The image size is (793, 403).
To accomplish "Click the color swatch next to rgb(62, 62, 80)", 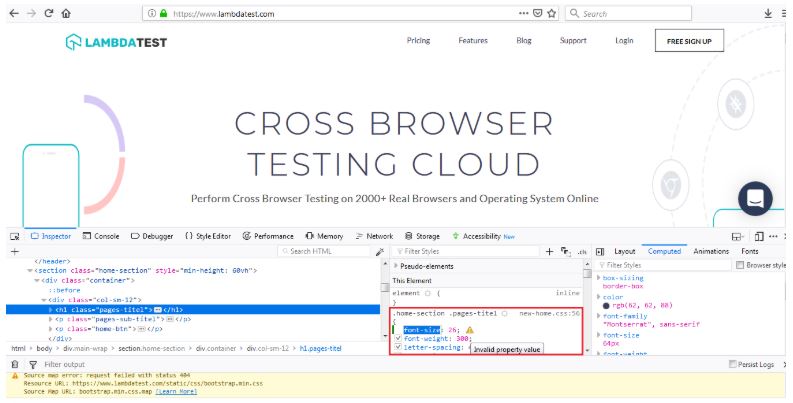I will tap(606, 305).
